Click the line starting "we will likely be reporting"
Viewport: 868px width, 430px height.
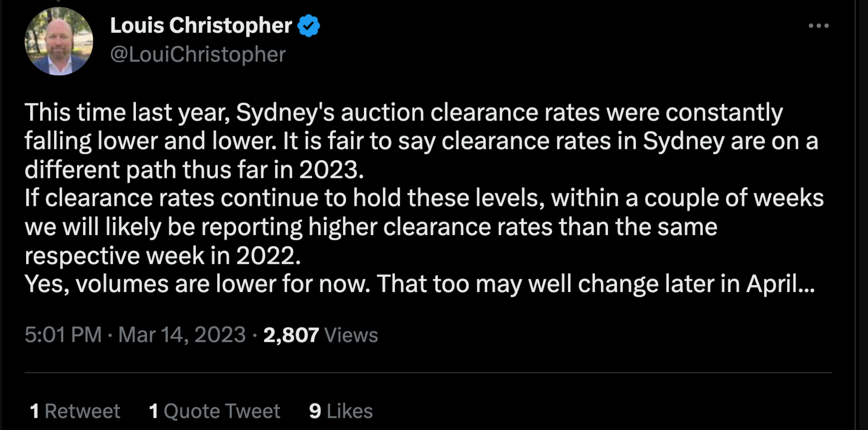click(371, 227)
